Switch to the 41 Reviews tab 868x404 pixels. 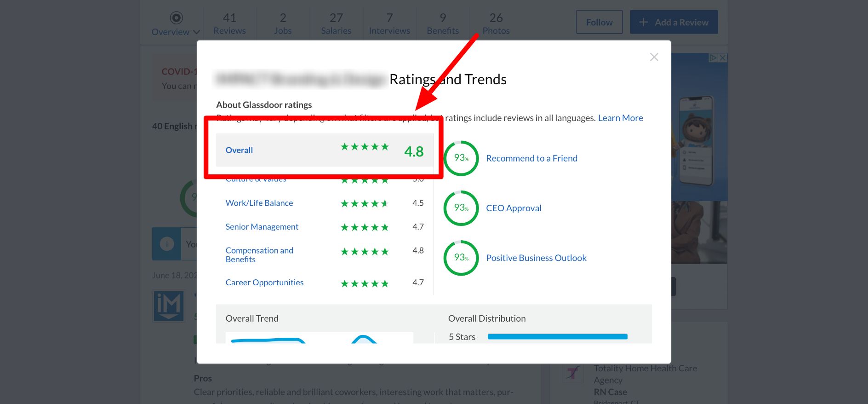[229, 23]
